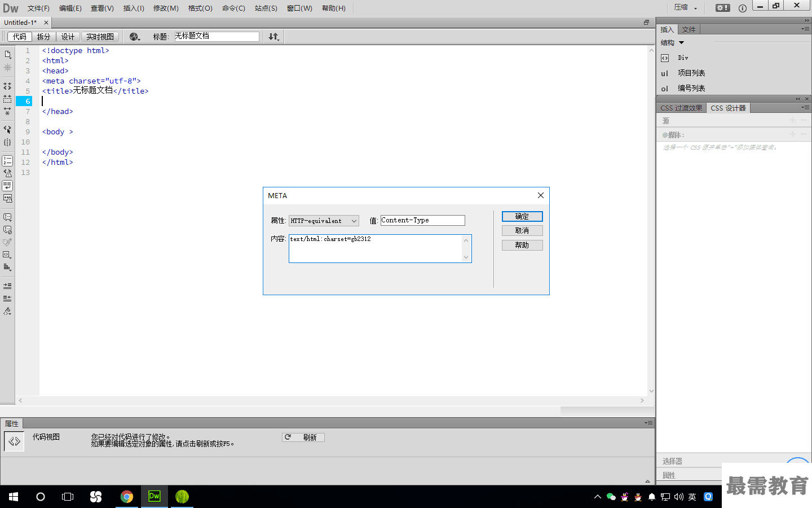Open Properties panel options menu
This screenshot has height=508, width=812.
coord(649,423)
